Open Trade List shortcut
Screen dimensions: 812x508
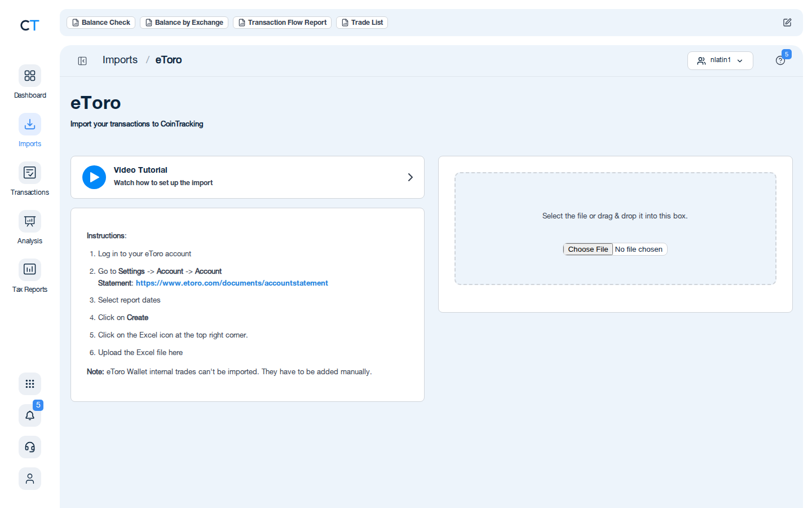[x=362, y=23]
